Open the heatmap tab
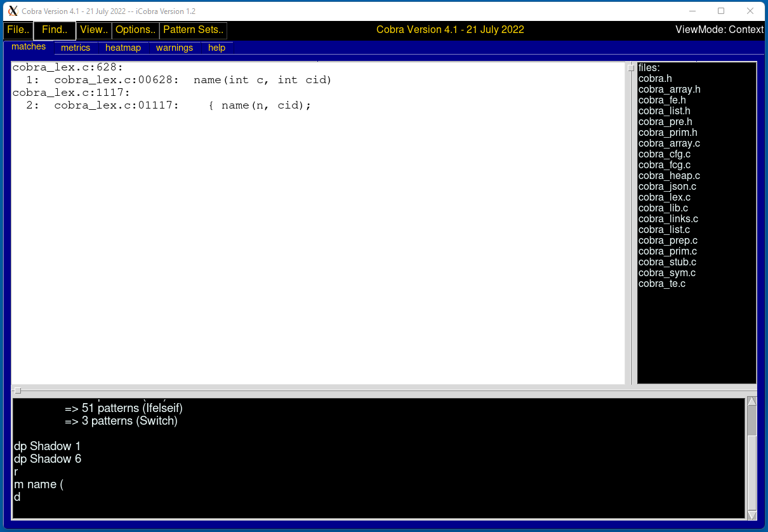 [123, 48]
